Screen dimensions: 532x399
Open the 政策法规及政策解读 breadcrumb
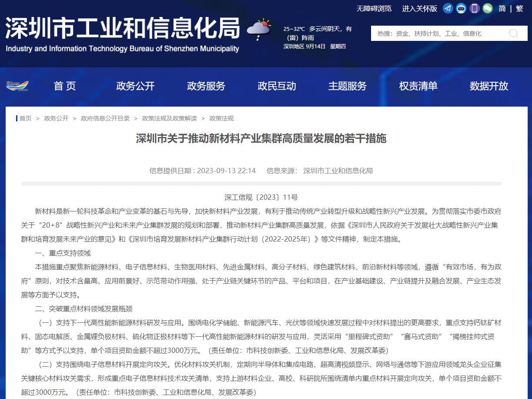(x=170, y=118)
